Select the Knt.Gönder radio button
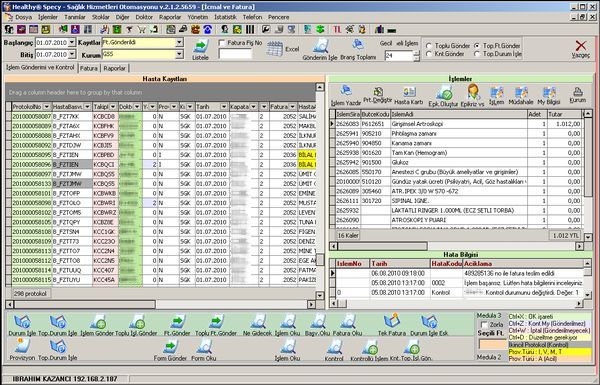 point(429,54)
